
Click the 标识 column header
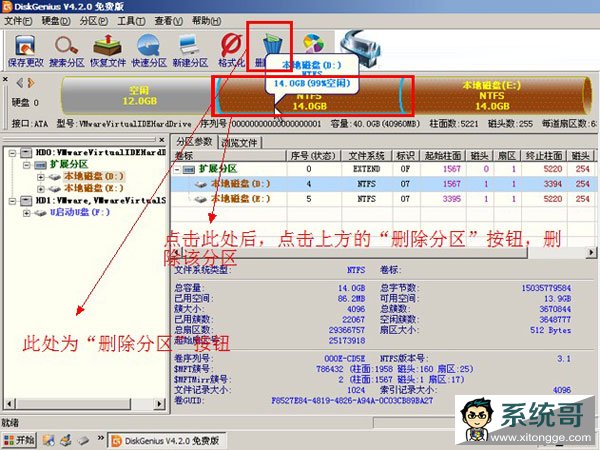[406, 156]
